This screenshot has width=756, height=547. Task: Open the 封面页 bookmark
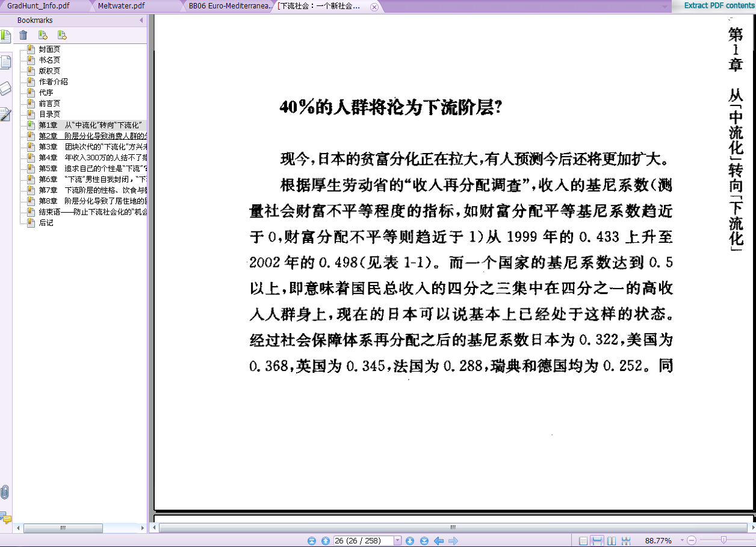[49, 49]
